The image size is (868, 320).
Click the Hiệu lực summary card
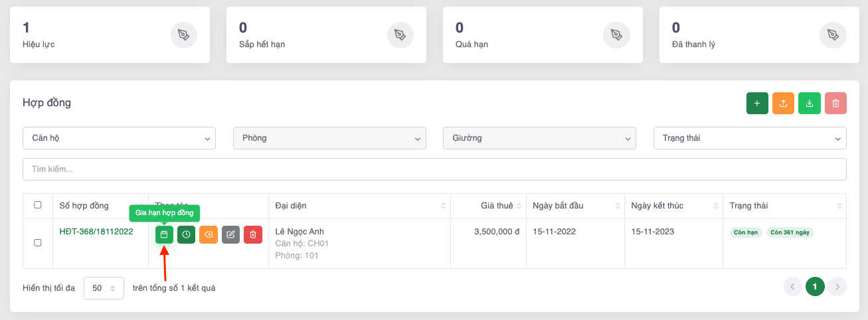tap(110, 35)
